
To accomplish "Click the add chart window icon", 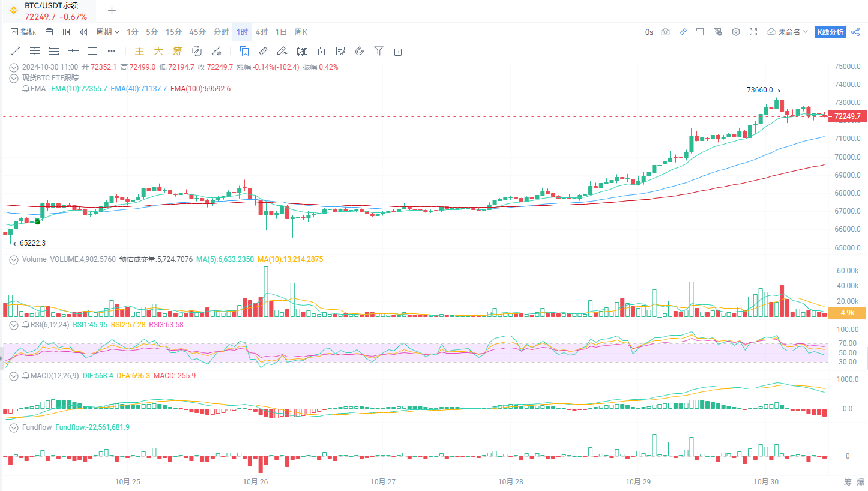I will point(700,32).
